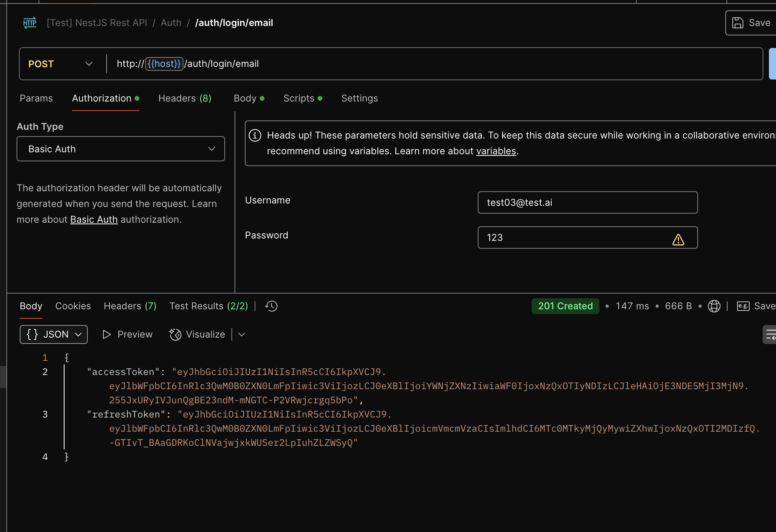Open the Test Results (2/2) tab
The width and height of the screenshot is (776, 532).
point(209,306)
